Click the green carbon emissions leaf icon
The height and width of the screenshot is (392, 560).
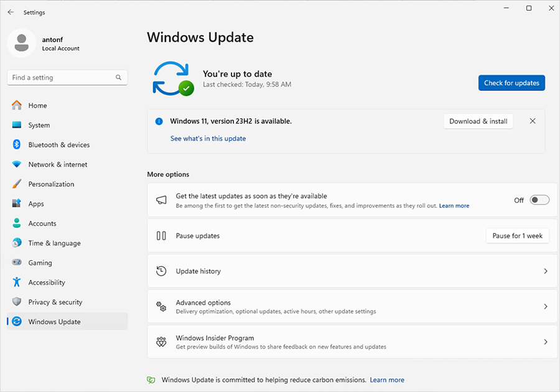click(151, 380)
